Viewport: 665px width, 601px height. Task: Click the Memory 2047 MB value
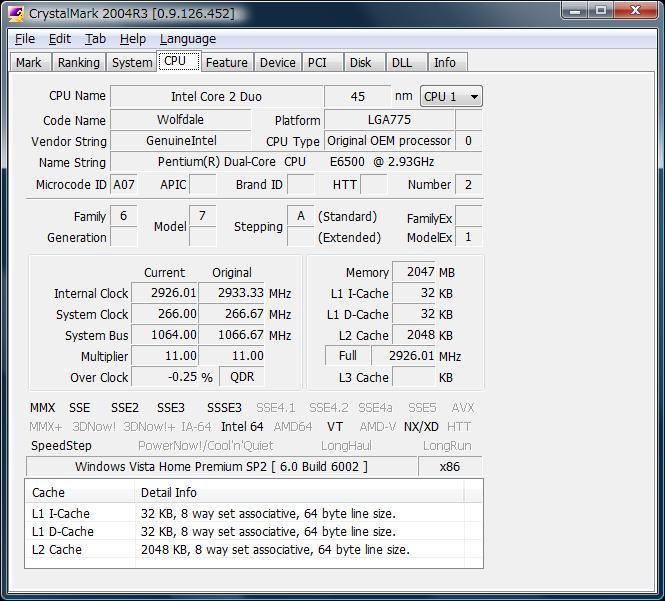point(414,271)
